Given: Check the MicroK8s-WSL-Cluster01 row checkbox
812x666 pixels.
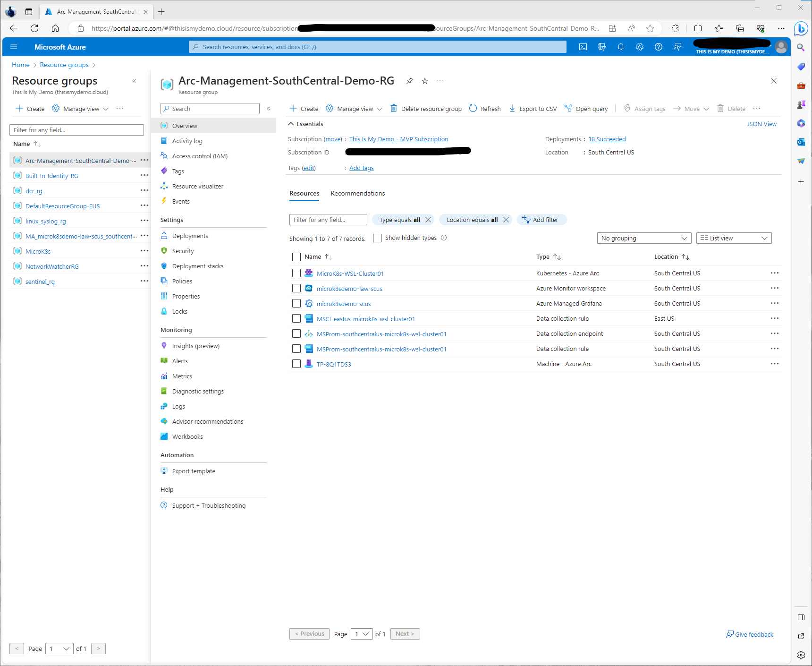Looking at the screenshot, I should point(296,273).
